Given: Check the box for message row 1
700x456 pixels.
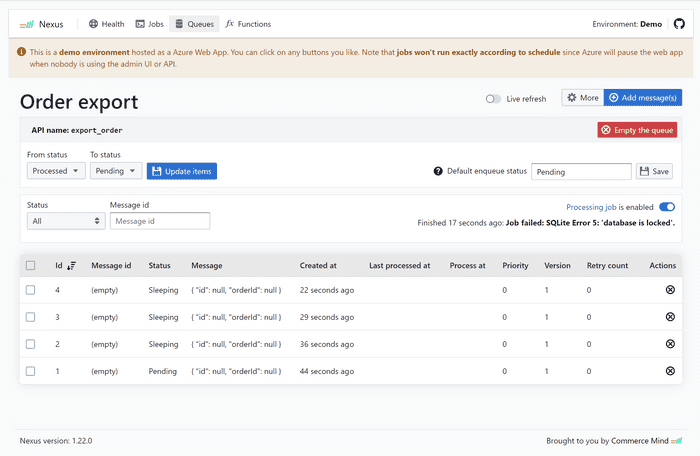Looking at the screenshot, I should tap(30, 371).
